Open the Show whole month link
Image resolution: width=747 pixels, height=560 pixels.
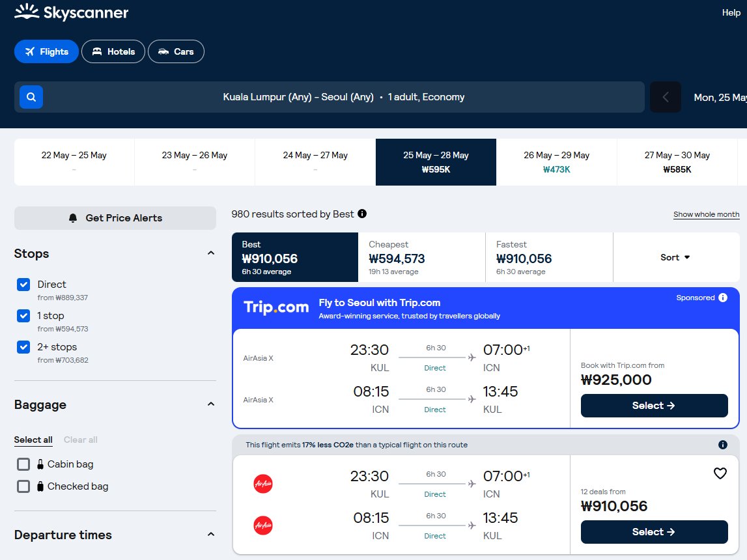pyautogui.click(x=706, y=214)
